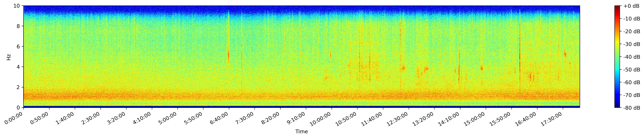This screenshot has height=138, width=644.
Task: Click the dark blue bottom of colorbar
Action: (x=617, y=106)
